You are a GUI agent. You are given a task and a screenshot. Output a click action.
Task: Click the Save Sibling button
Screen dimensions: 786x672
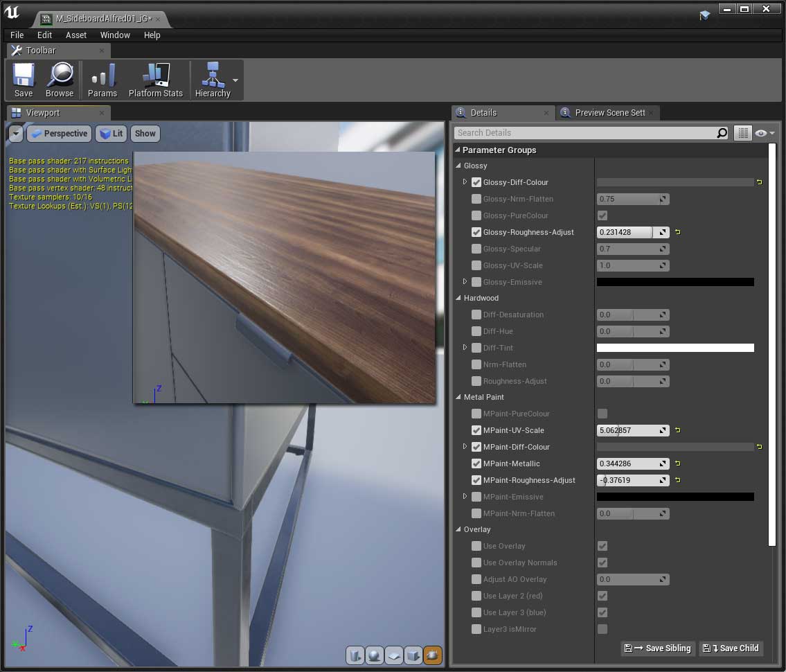pyautogui.click(x=658, y=648)
